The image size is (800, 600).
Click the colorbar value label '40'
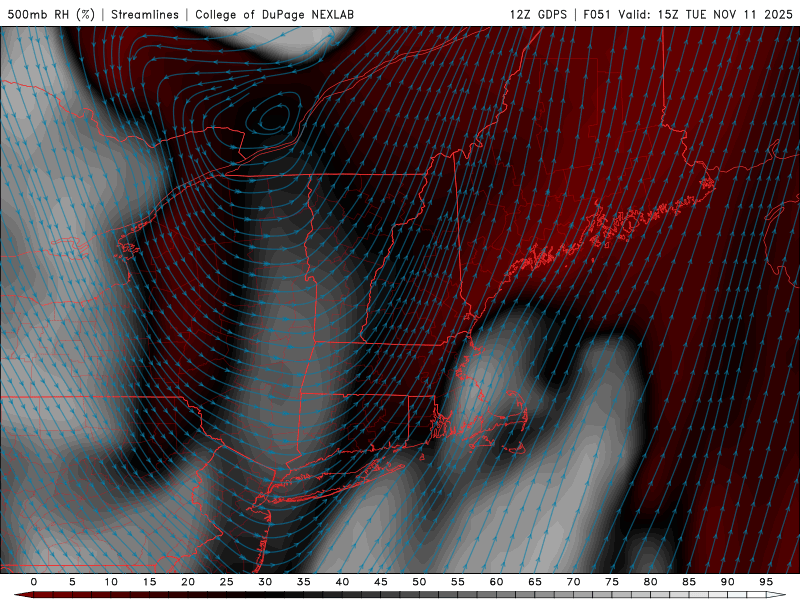pos(342,582)
